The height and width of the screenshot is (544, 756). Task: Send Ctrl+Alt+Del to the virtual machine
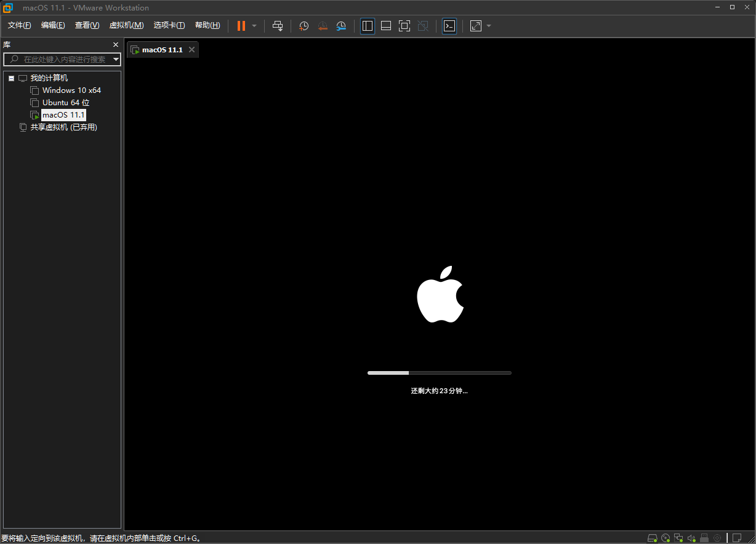pyautogui.click(x=278, y=26)
